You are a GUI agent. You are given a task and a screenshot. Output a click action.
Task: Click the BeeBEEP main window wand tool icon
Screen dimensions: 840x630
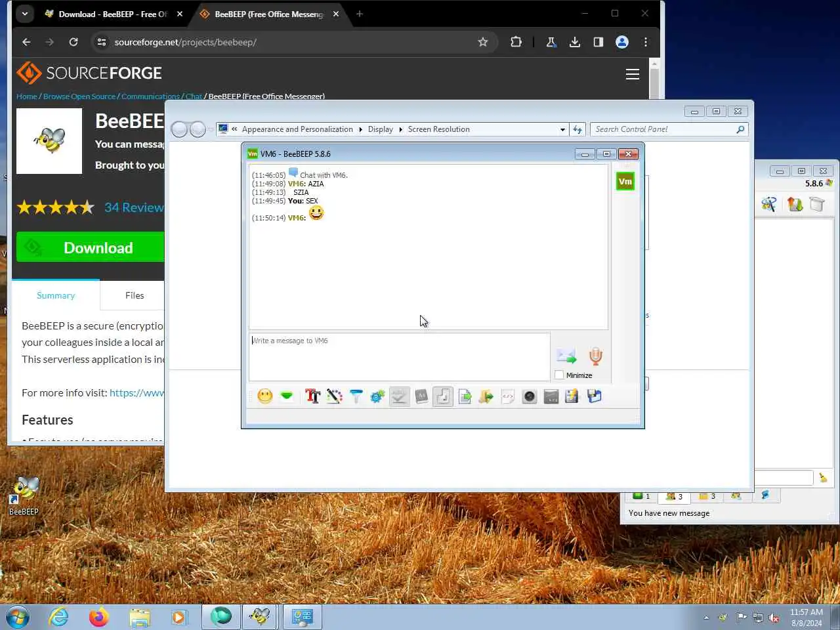pyautogui.click(x=768, y=204)
